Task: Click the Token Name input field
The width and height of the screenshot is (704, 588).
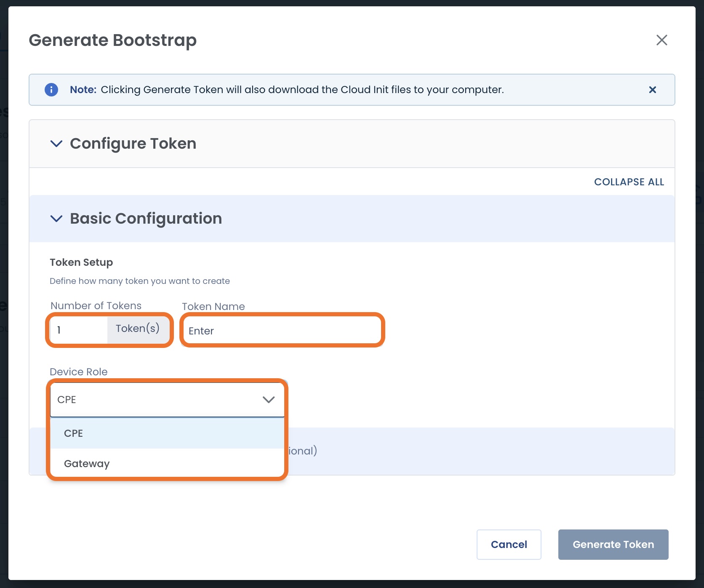Action: click(282, 331)
